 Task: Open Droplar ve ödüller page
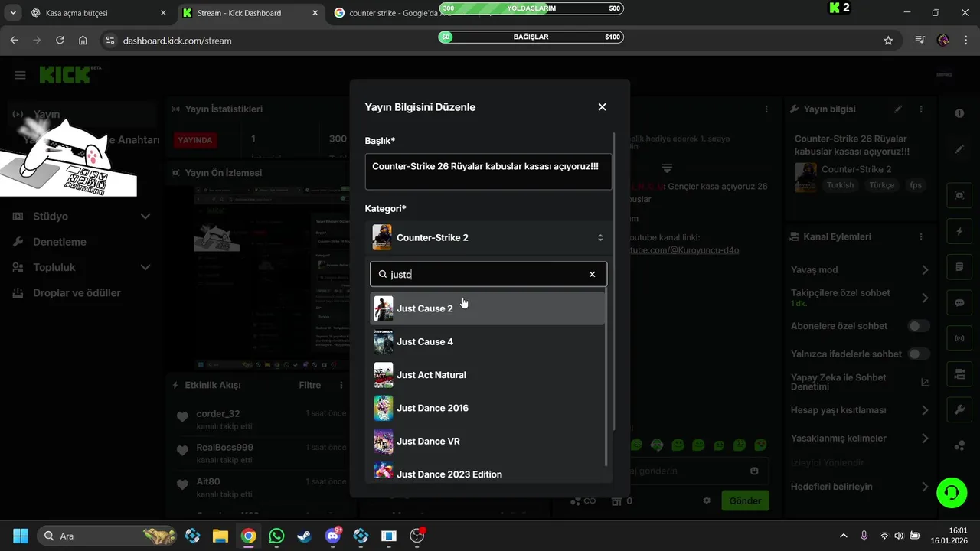coord(77,293)
